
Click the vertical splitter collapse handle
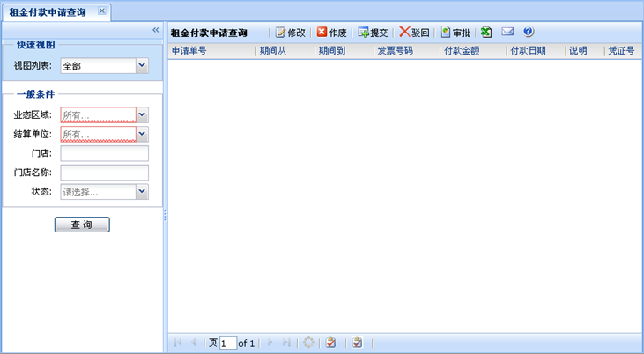[165, 216]
